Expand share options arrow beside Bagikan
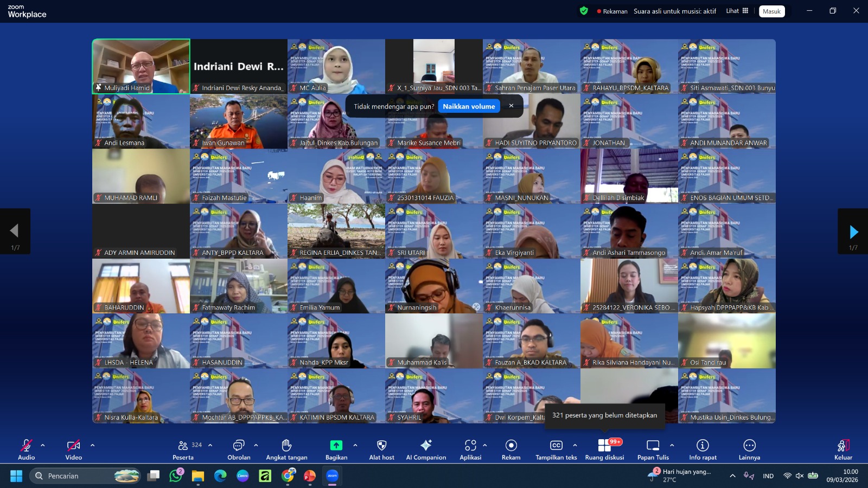The image size is (868, 488). (x=355, y=445)
